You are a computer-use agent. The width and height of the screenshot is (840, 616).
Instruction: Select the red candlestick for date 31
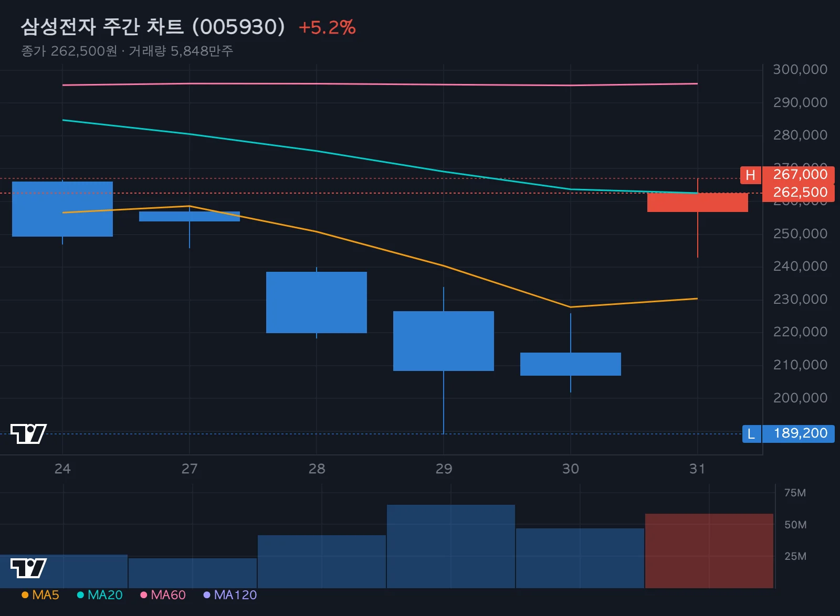click(697, 203)
